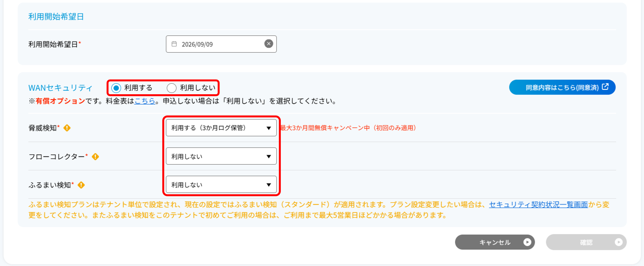The image size is (644, 266).
Task: Open the セキュリティ契約状況一覧画面 link
Action: (x=538, y=205)
